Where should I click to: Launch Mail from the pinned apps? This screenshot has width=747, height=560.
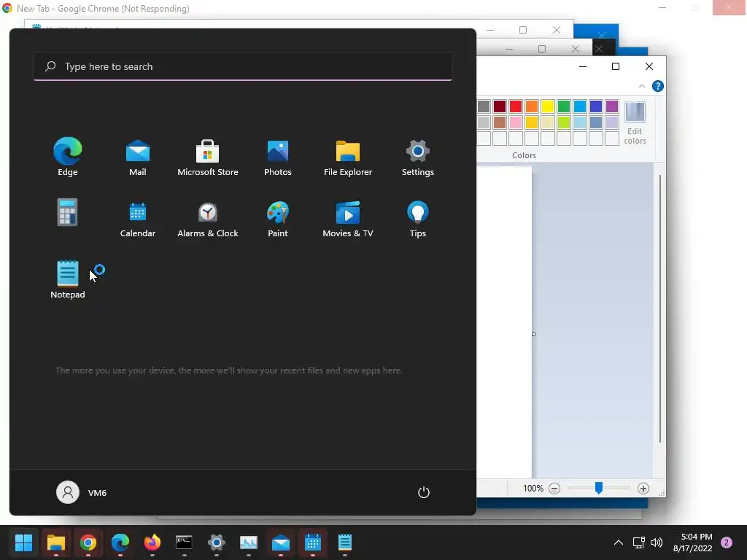(138, 157)
